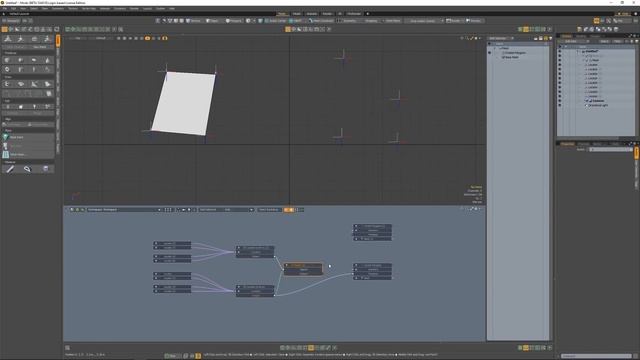The width and height of the screenshot is (640, 360).
Task: Toggle visibility eye for Camera item
Action: click(x=560, y=101)
